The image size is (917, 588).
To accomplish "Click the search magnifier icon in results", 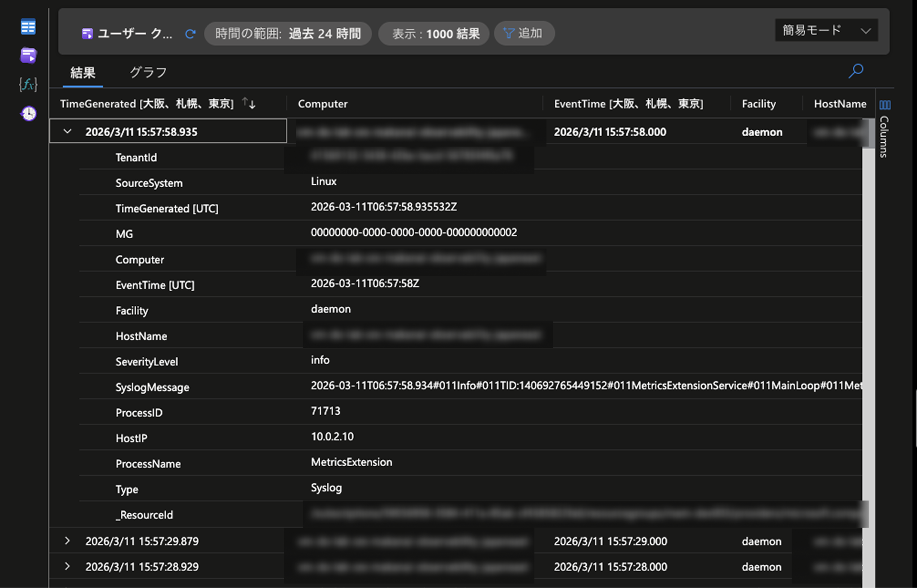I will [856, 71].
